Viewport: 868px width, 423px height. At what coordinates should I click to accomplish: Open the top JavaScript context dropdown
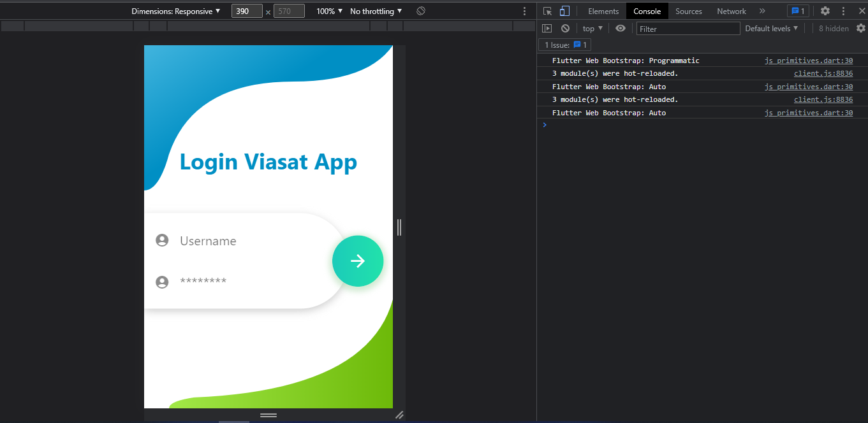coord(592,28)
